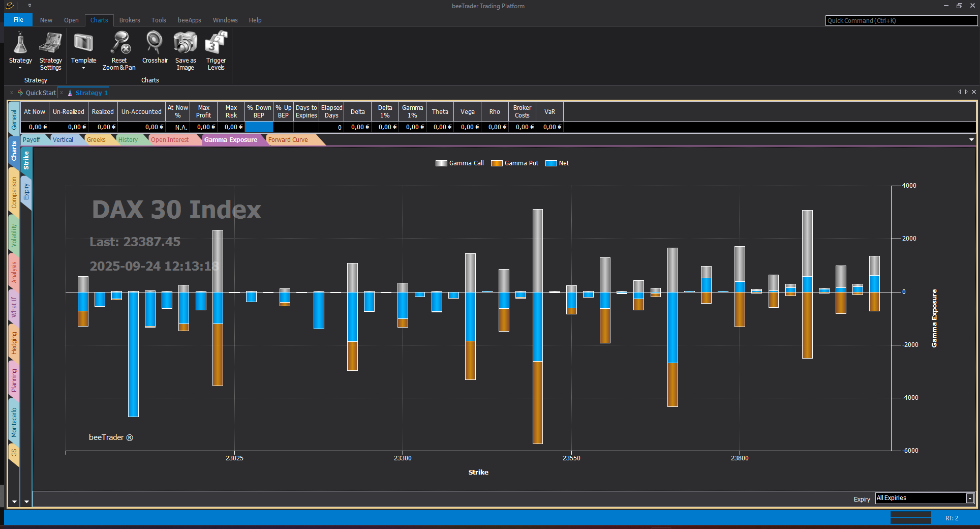Viewport: 980px width, 529px height.
Task: Toggle Gamma Put legend series
Action: pyautogui.click(x=514, y=163)
